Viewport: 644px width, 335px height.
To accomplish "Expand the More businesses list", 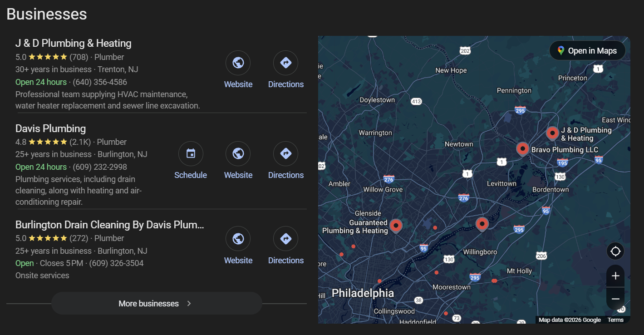I will (x=157, y=304).
